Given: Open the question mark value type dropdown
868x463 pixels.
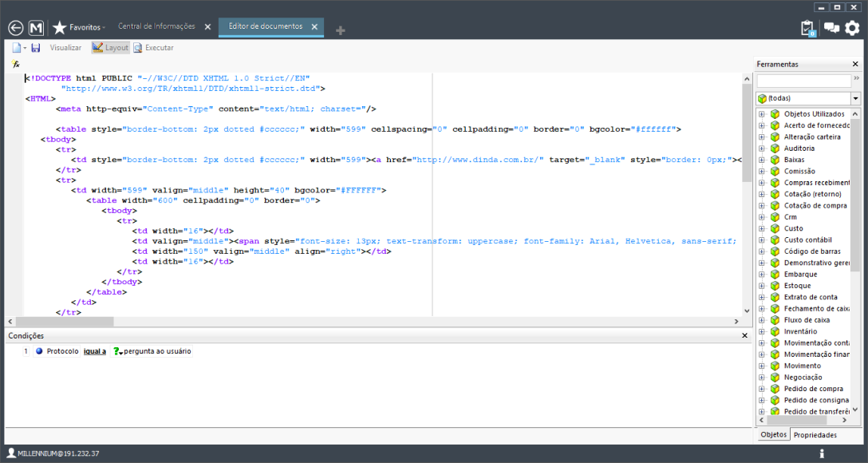Looking at the screenshot, I should pos(118,351).
